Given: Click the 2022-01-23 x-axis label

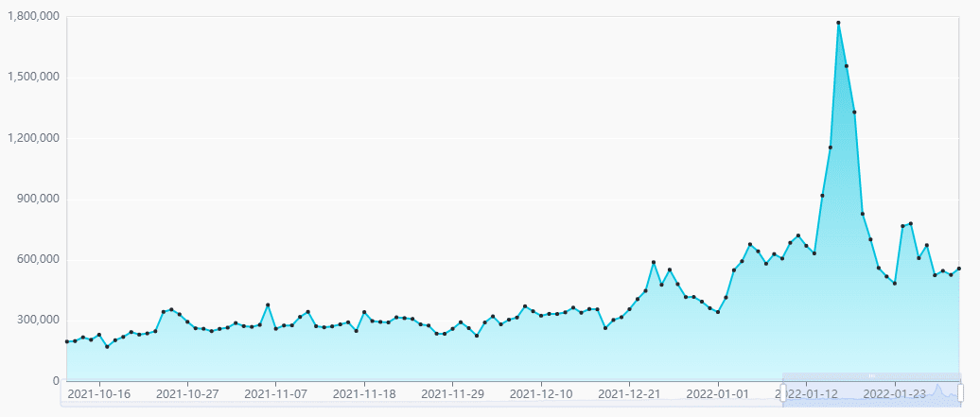Looking at the screenshot, I should (x=895, y=394).
